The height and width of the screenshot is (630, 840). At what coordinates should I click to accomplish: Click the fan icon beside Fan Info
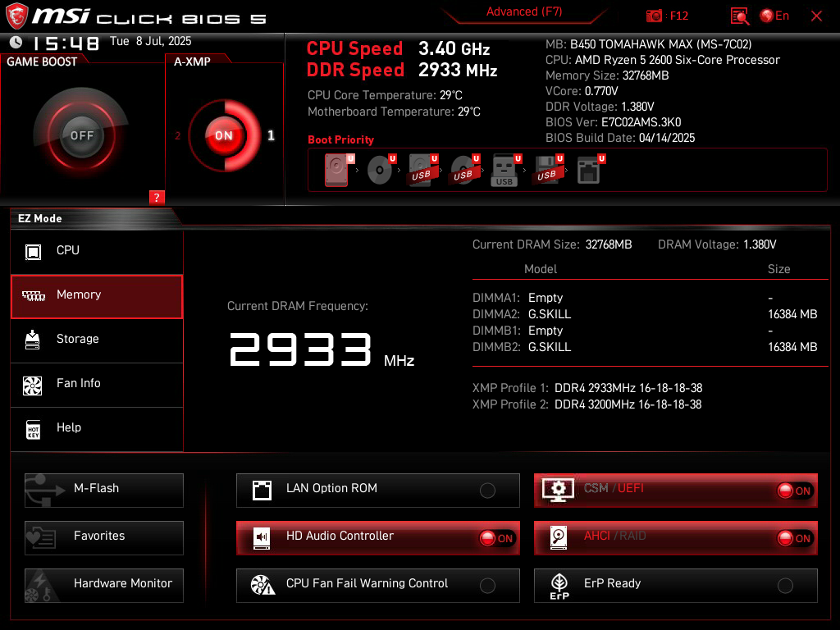point(33,386)
